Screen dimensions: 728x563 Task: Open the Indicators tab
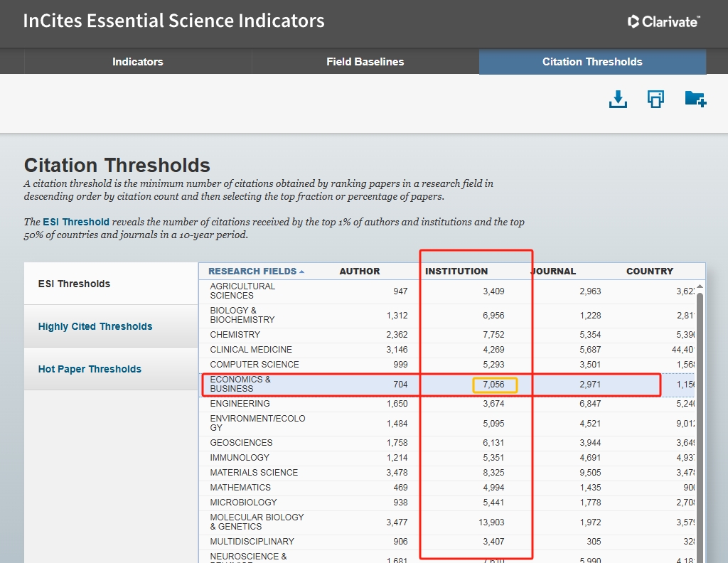(x=137, y=62)
